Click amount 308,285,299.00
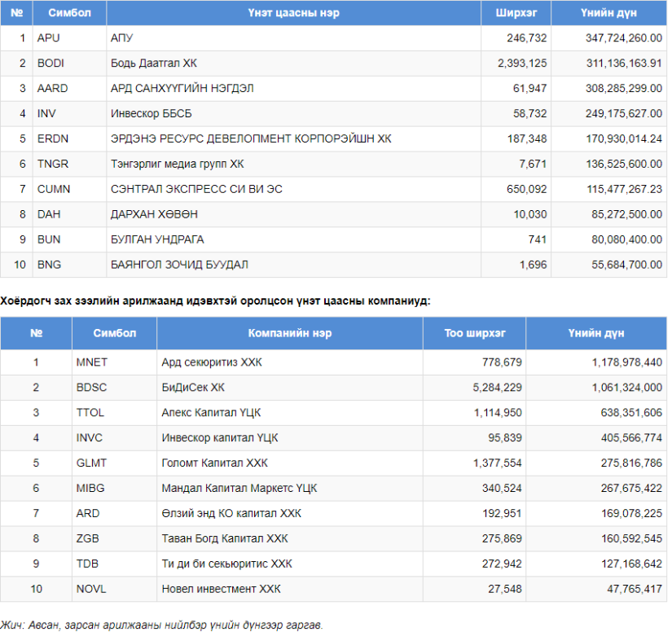The width and height of the screenshot is (672, 632). pyautogui.click(x=624, y=88)
